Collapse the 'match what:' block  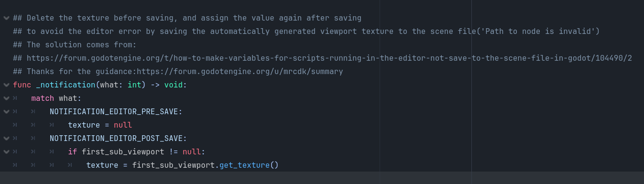[6, 98]
